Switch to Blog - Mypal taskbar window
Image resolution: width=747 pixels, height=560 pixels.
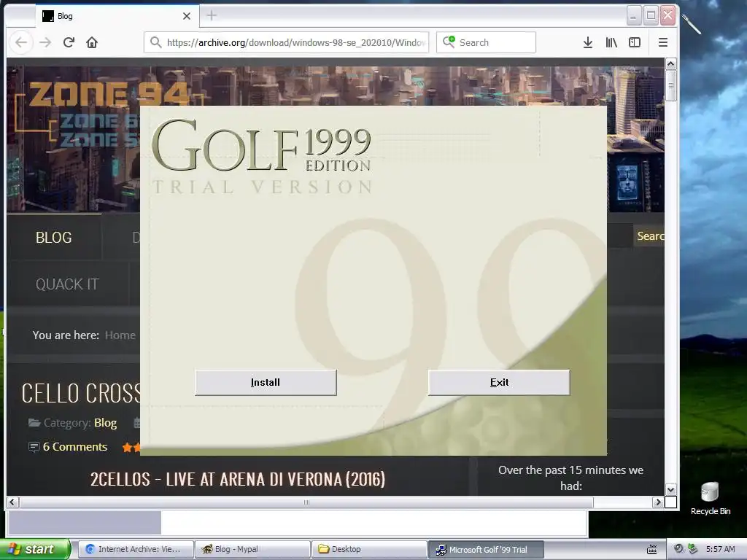click(252, 549)
